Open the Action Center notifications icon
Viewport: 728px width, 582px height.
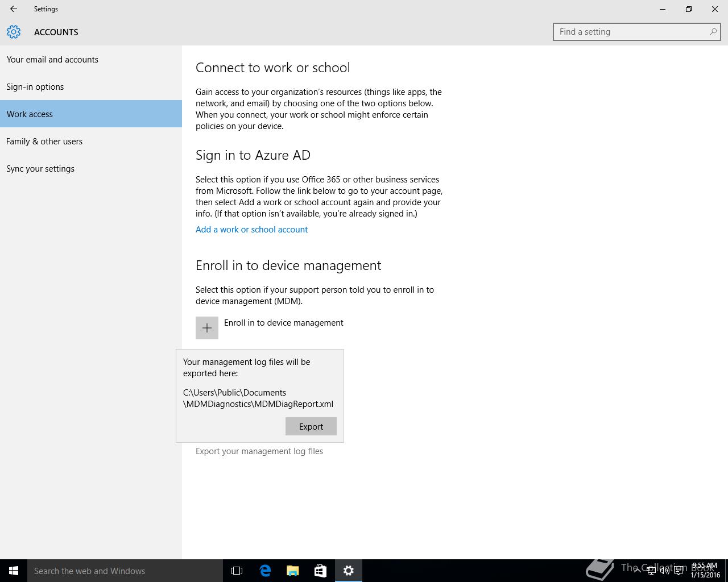click(679, 571)
